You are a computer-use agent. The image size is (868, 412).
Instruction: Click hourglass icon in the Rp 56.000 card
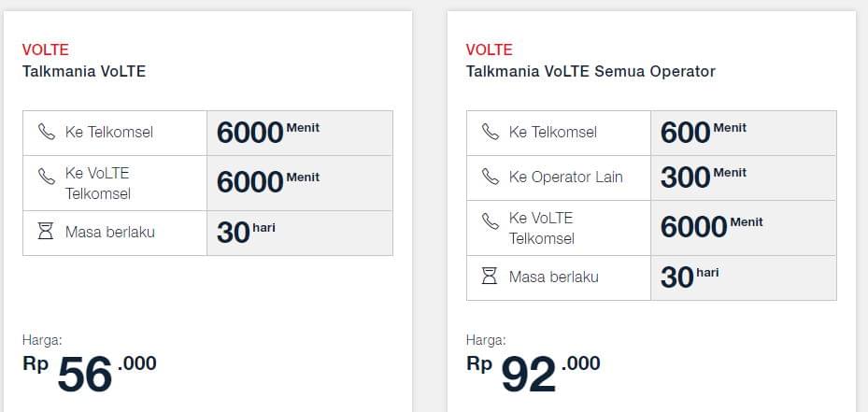click(46, 232)
